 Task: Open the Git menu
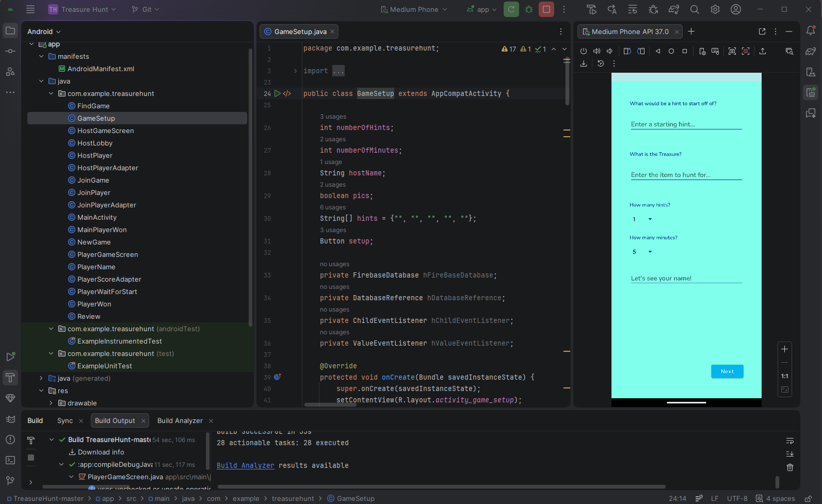click(146, 9)
